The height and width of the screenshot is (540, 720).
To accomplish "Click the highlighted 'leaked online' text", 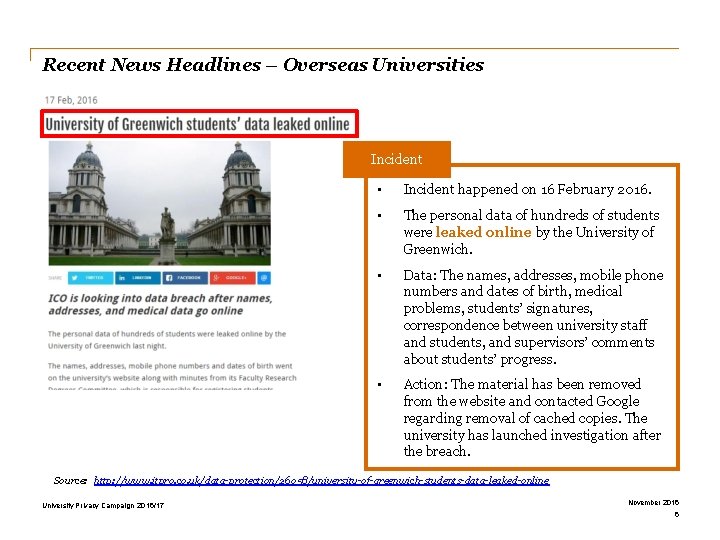I will pyautogui.click(x=483, y=232).
